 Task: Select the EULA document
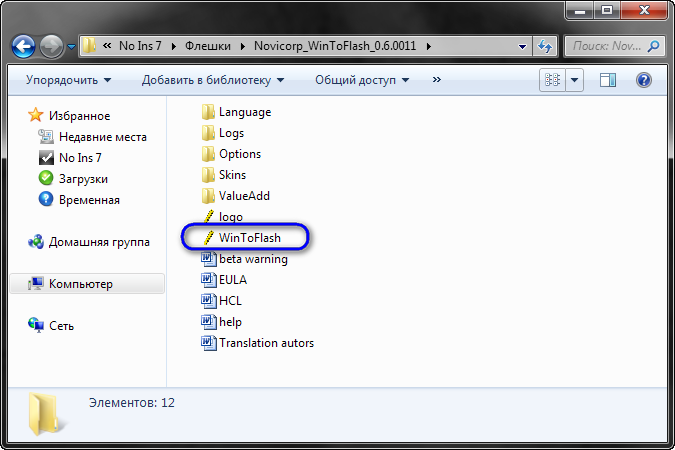click(x=233, y=280)
